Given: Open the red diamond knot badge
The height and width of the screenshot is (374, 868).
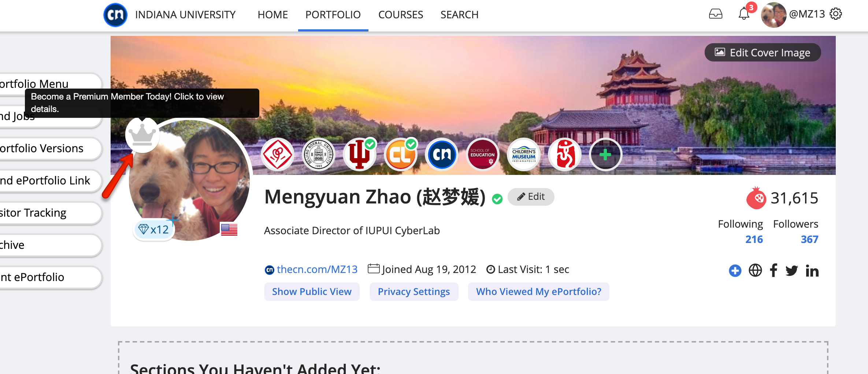Looking at the screenshot, I should click(x=278, y=154).
